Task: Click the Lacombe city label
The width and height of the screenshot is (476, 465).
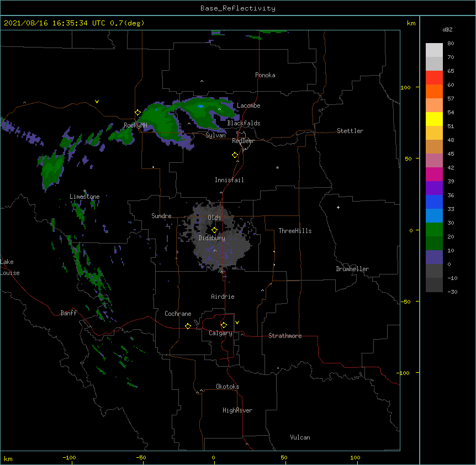Action: tap(248, 105)
